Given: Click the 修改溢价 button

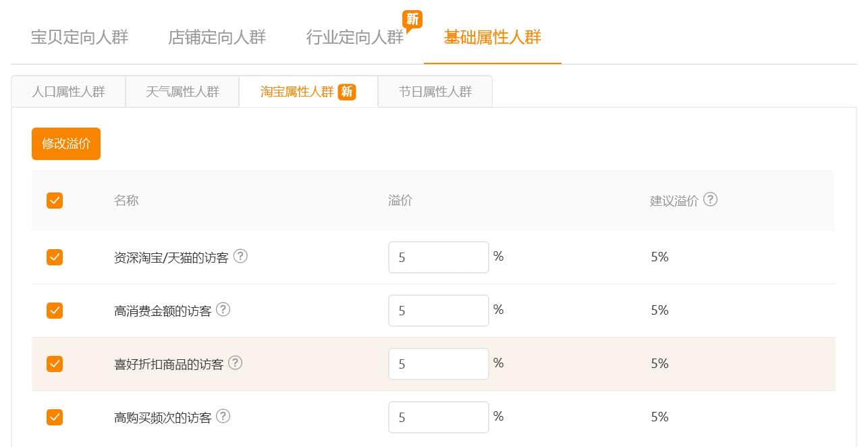Looking at the screenshot, I should (66, 144).
